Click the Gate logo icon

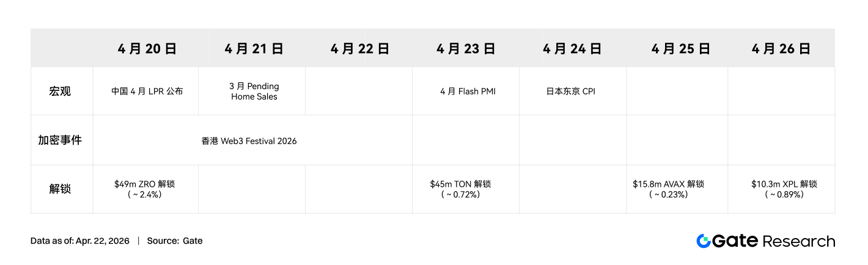pyautogui.click(x=704, y=241)
